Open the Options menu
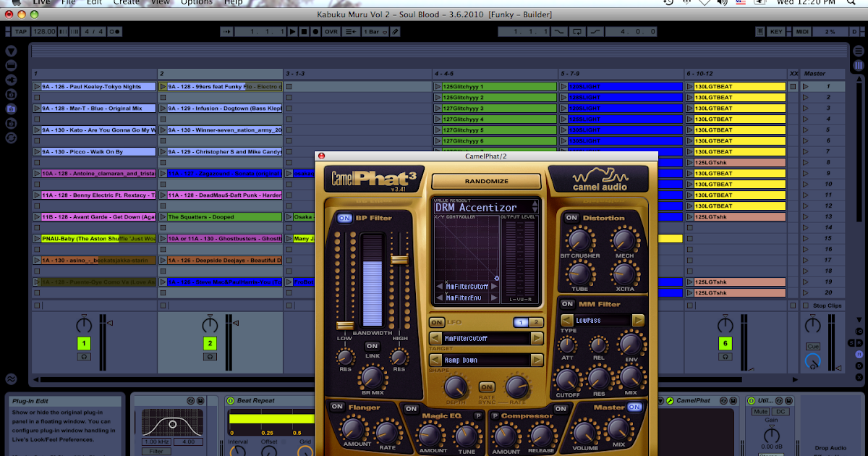The width and height of the screenshot is (868, 456). point(197,3)
